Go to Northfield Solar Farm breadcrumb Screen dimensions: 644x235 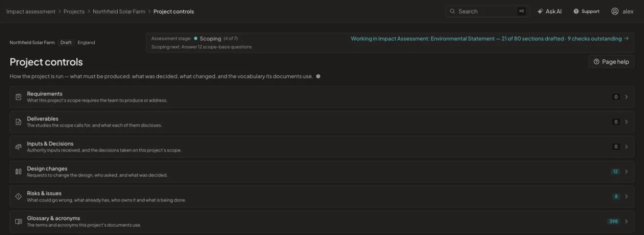[x=119, y=11]
